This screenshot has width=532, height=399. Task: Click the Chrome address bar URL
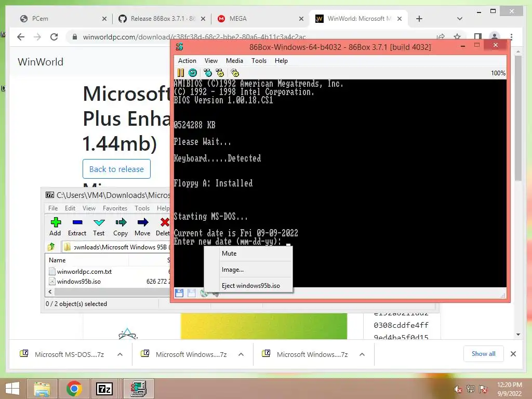pyautogui.click(x=194, y=37)
